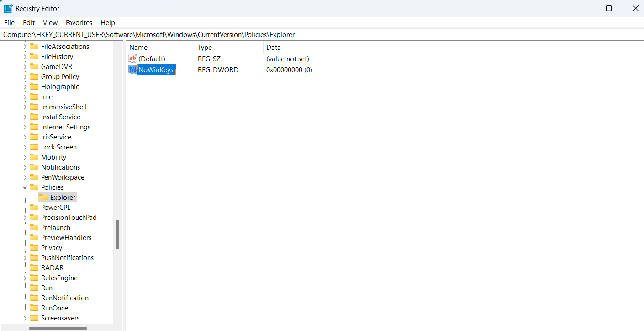The image size is (644, 331).
Task: Open the Favorites menu
Action: coord(79,22)
